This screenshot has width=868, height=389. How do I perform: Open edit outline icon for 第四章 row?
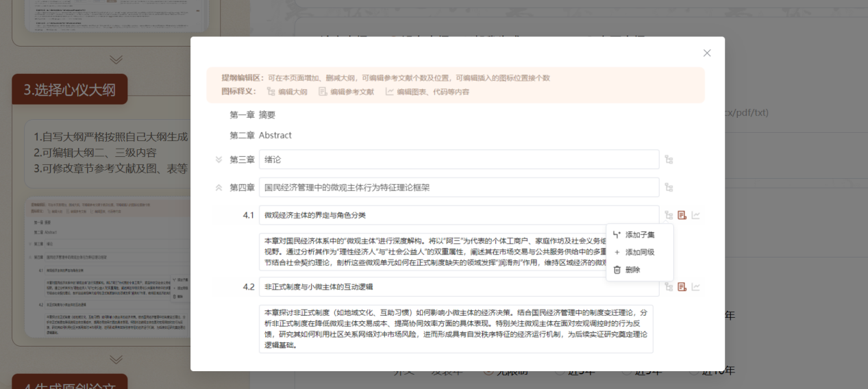669,188
